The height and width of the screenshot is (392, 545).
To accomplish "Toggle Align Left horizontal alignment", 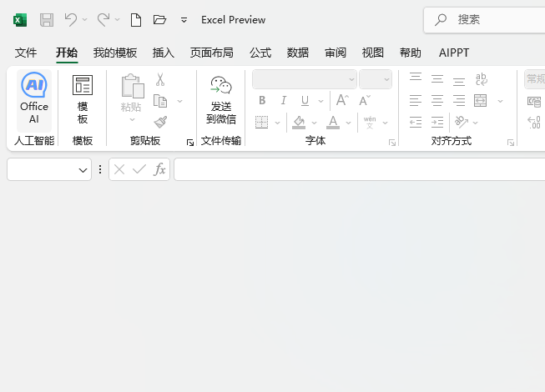I will 416,101.
